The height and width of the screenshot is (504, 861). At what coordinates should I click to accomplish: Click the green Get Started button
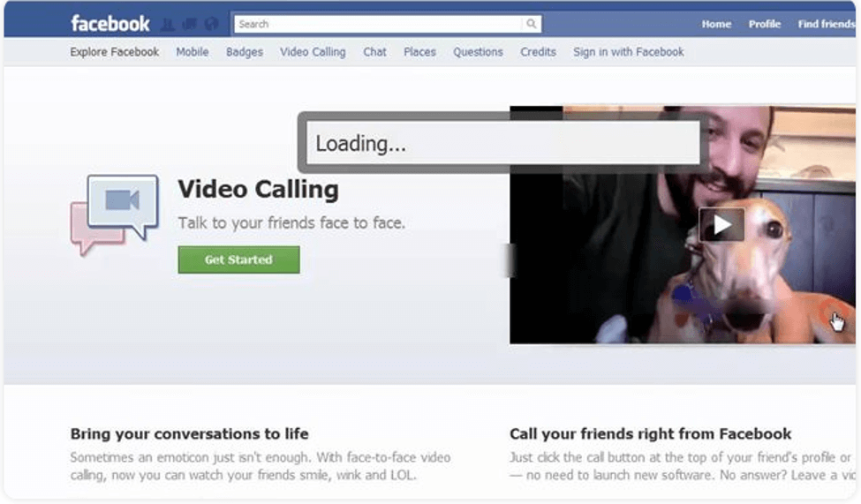(238, 260)
